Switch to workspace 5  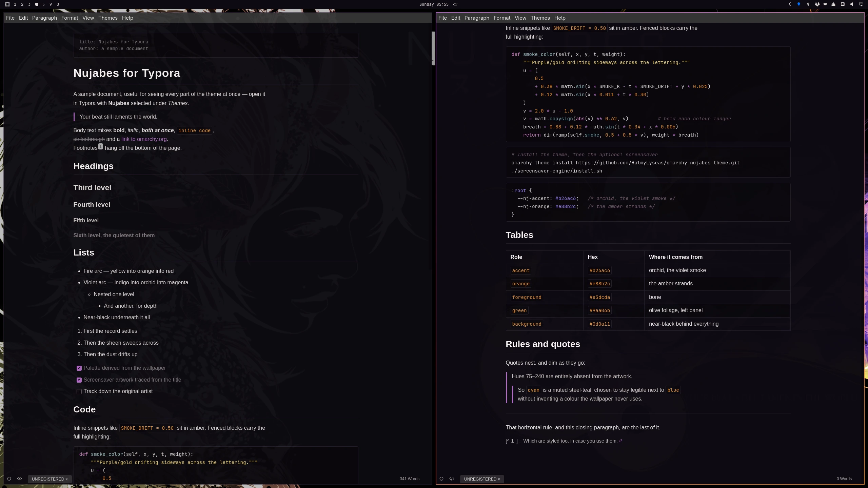(43, 4)
